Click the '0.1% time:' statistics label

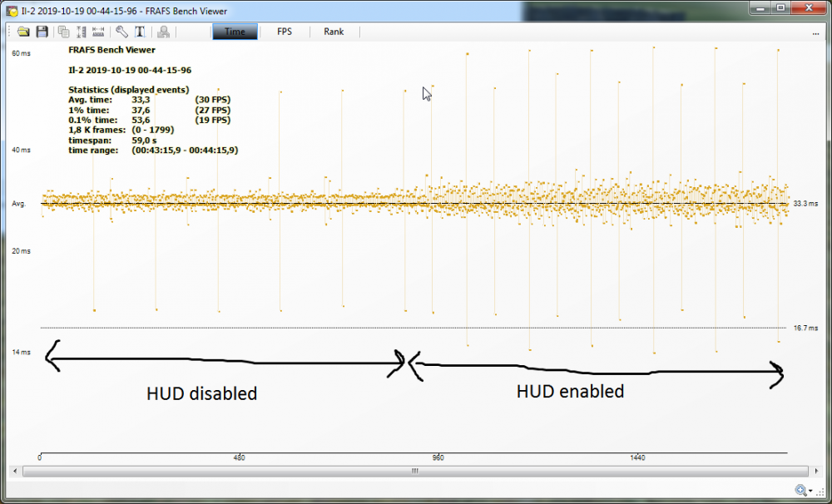pos(92,120)
